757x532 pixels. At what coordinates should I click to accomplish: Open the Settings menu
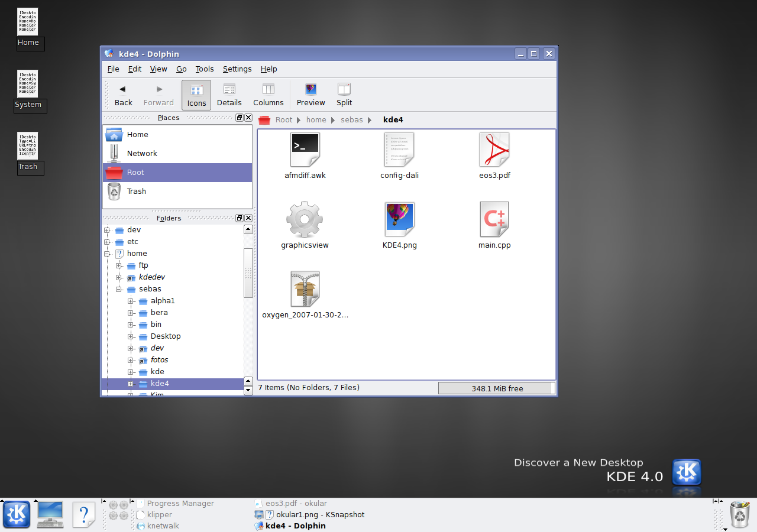click(237, 69)
